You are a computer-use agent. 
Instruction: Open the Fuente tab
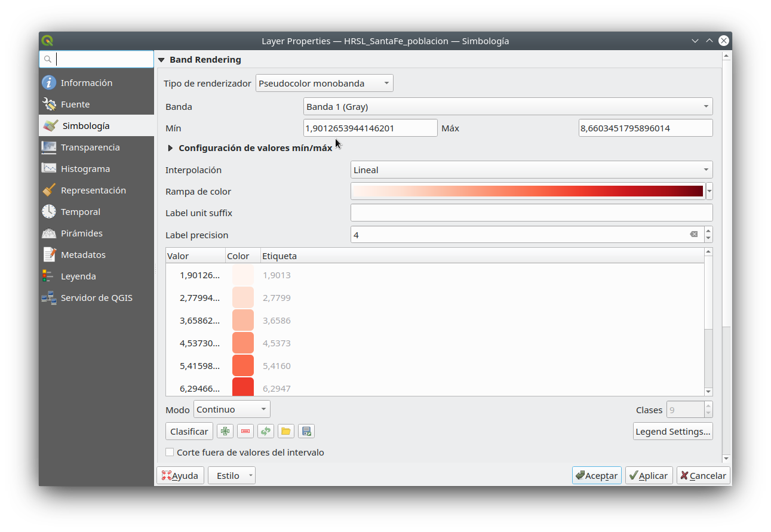96,104
